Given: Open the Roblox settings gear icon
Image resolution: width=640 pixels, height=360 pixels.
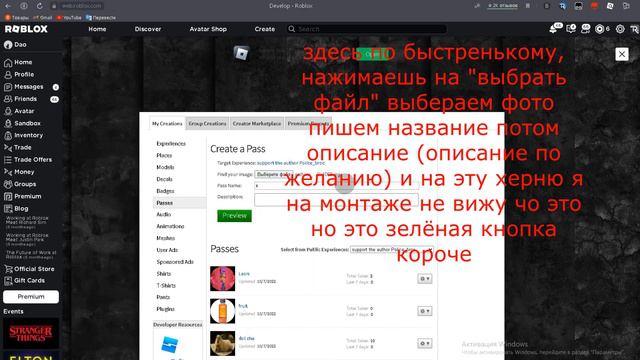Looking at the screenshot, I should [x=620, y=29].
